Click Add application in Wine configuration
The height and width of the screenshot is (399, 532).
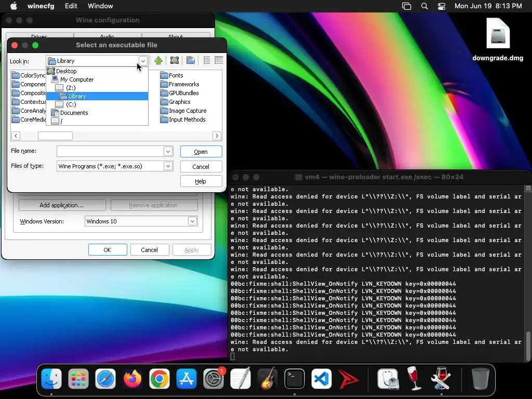tap(62, 205)
